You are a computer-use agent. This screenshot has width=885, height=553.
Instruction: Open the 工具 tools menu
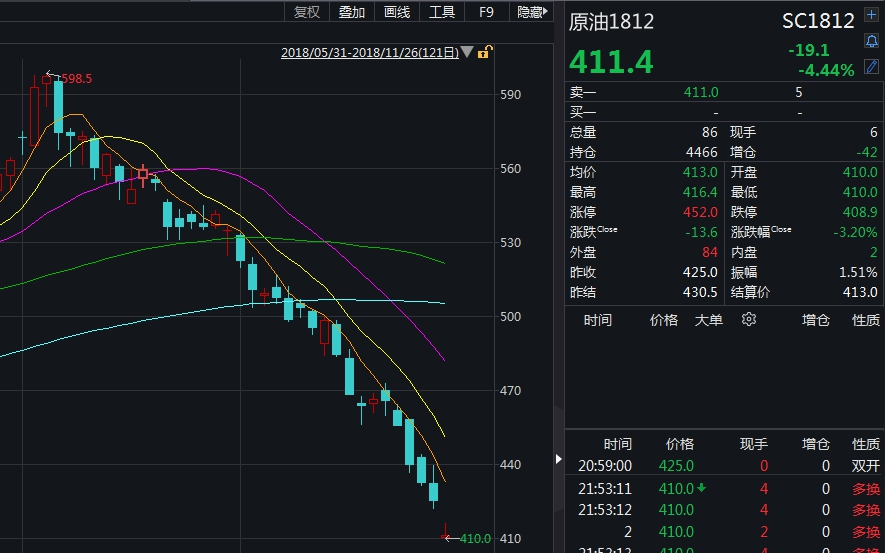click(x=442, y=12)
